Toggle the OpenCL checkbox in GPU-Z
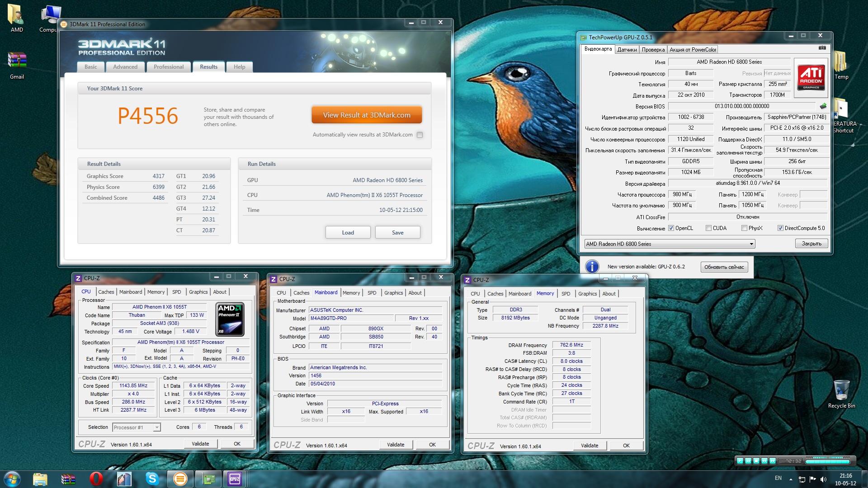 (x=671, y=228)
